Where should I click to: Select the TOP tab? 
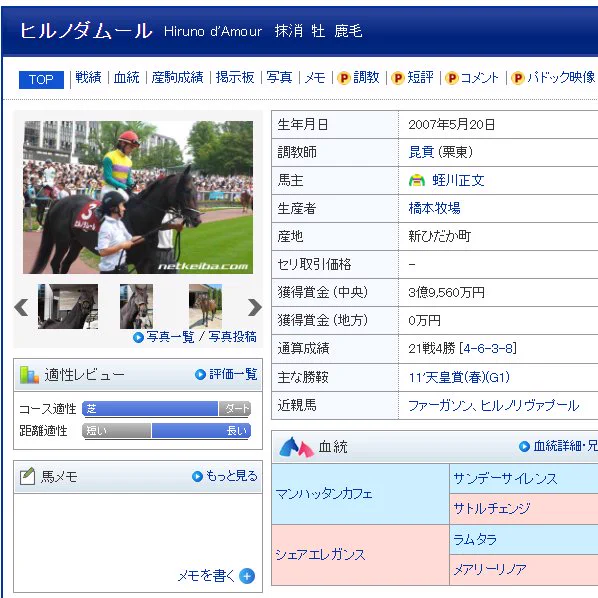(41, 80)
